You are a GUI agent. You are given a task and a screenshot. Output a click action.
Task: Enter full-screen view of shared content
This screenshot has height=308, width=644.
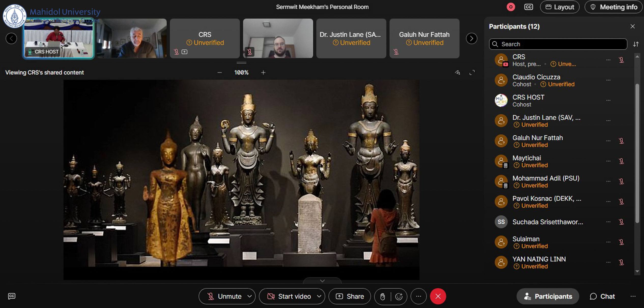[472, 73]
